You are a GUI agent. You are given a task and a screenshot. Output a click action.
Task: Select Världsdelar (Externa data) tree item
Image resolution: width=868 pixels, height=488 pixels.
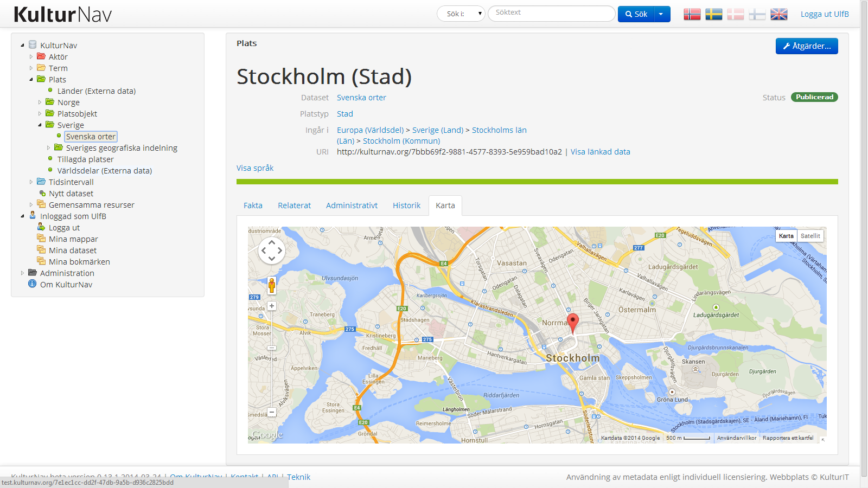click(x=105, y=171)
